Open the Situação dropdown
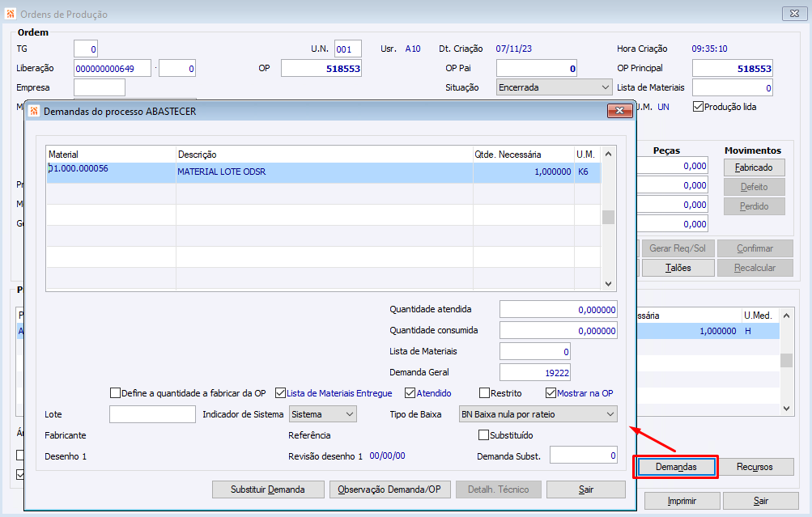 (x=554, y=87)
